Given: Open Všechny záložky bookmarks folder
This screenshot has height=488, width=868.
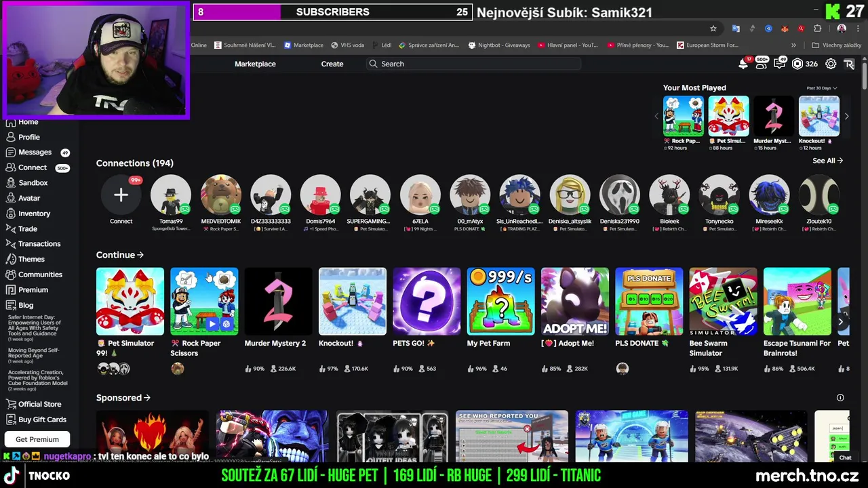Looking at the screenshot, I should pos(837,45).
